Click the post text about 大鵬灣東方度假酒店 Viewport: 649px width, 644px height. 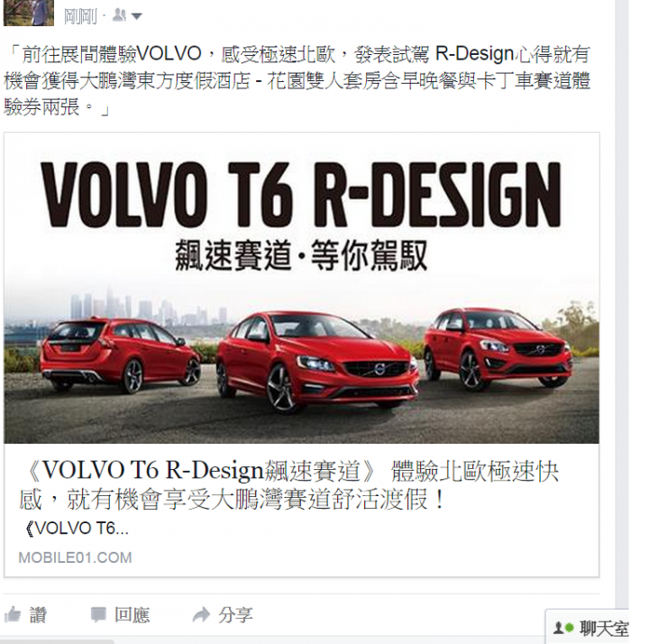coord(297,81)
